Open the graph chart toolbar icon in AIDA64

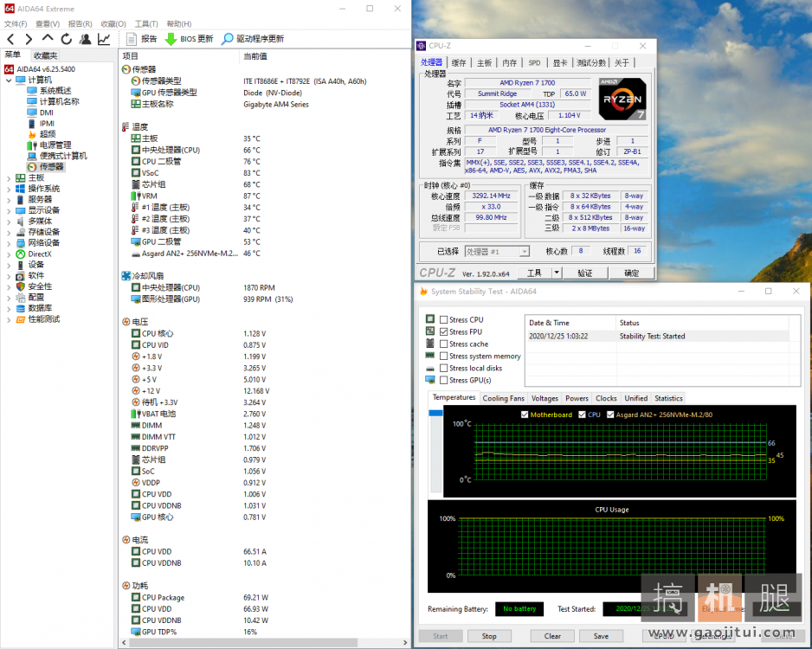[x=104, y=39]
